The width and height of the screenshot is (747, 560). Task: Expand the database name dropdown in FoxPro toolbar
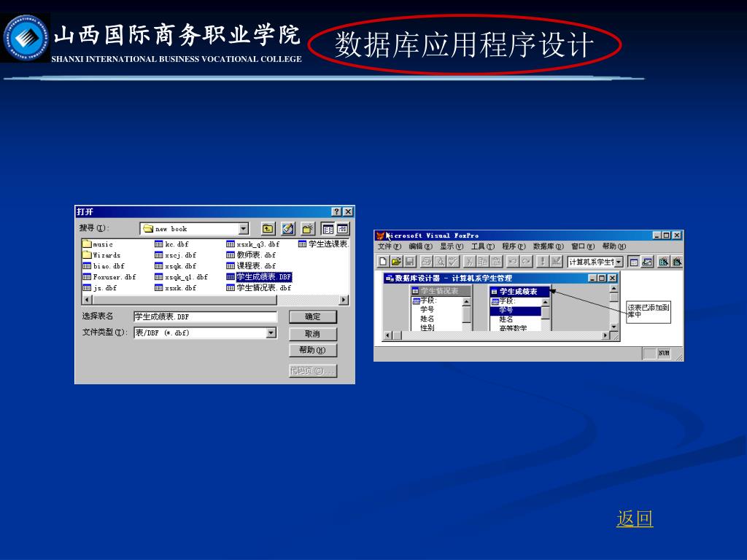pyautogui.click(x=619, y=262)
